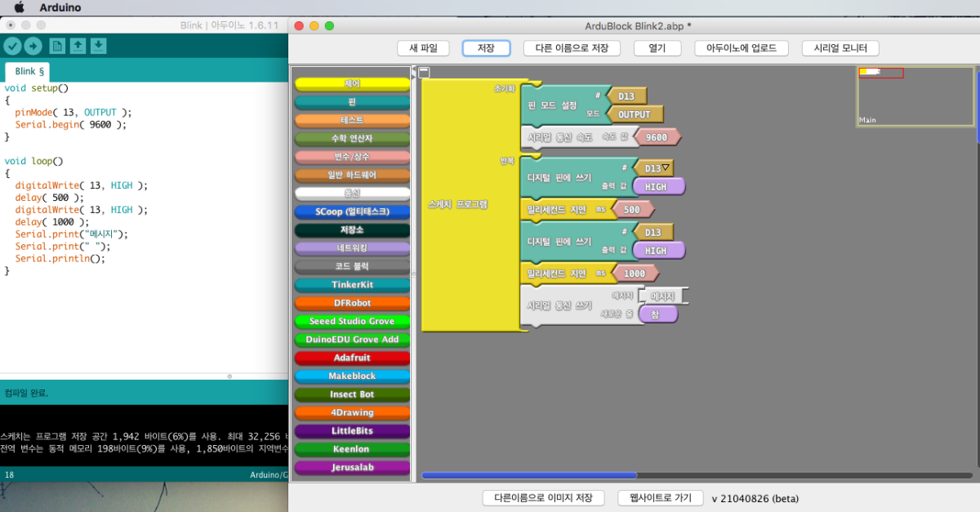Click the Open sketch up-arrow icon
The height and width of the screenshot is (512, 980).
pos(78,46)
